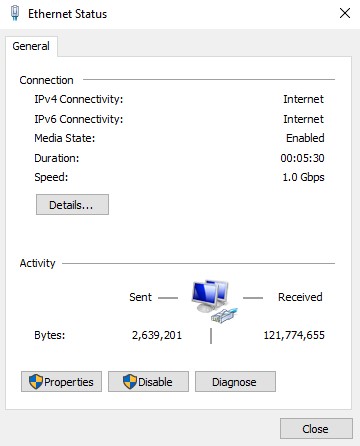Click the Media State Enabled value
This screenshot has width=360, height=446.
[305, 138]
